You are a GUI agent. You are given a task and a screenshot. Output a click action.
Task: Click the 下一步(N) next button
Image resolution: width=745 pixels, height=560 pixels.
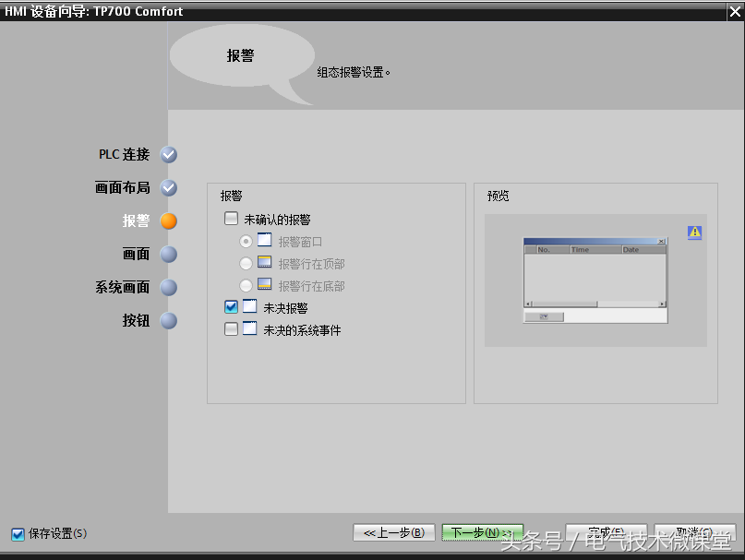[482, 532]
